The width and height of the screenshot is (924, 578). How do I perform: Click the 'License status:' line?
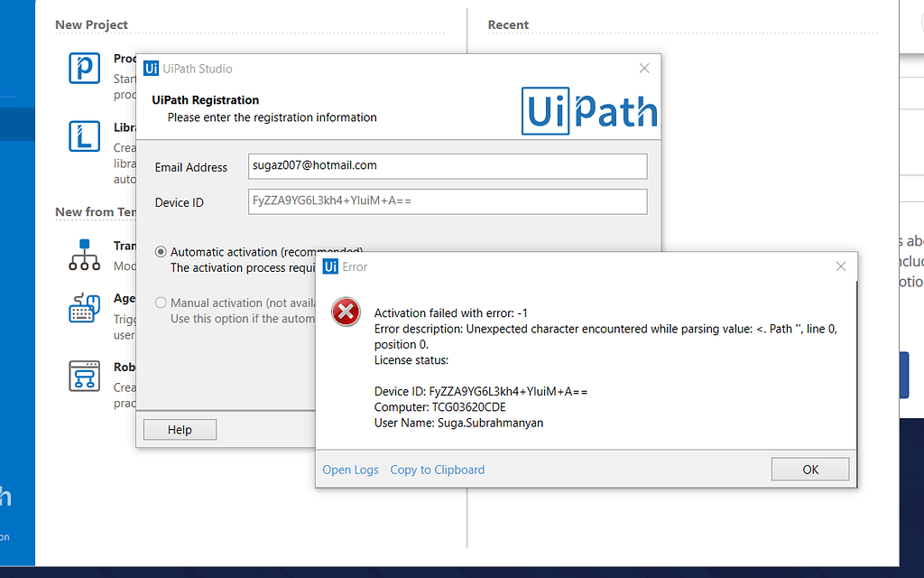[411, 360]
